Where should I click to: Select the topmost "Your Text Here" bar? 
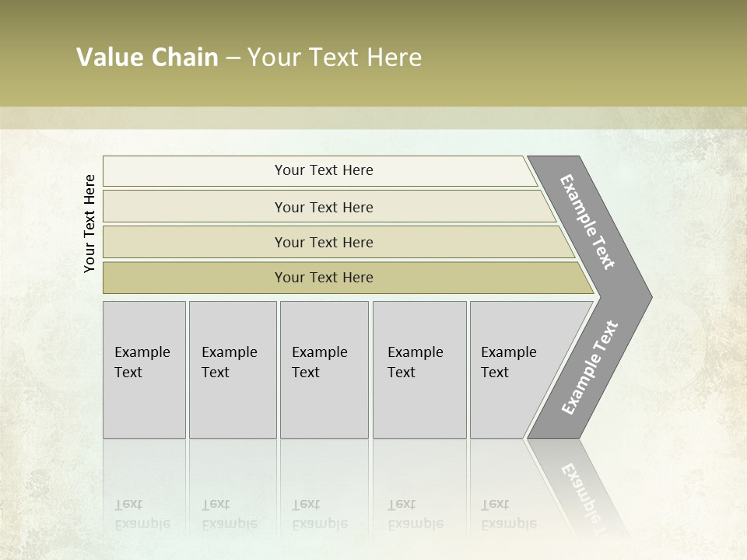pyautogui.click(x=324, y=170)
